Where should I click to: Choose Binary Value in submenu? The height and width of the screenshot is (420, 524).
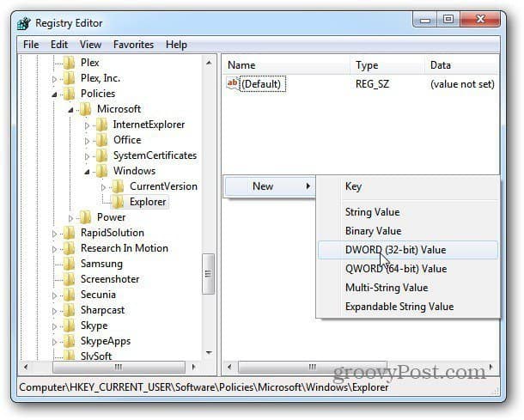[407, 231]
